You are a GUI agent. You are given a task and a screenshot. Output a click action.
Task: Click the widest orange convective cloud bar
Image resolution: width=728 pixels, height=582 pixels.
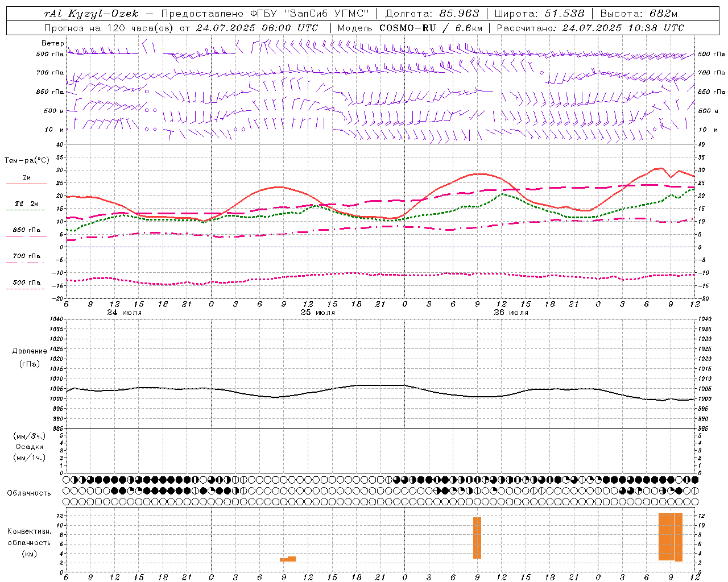pos(667,537)
